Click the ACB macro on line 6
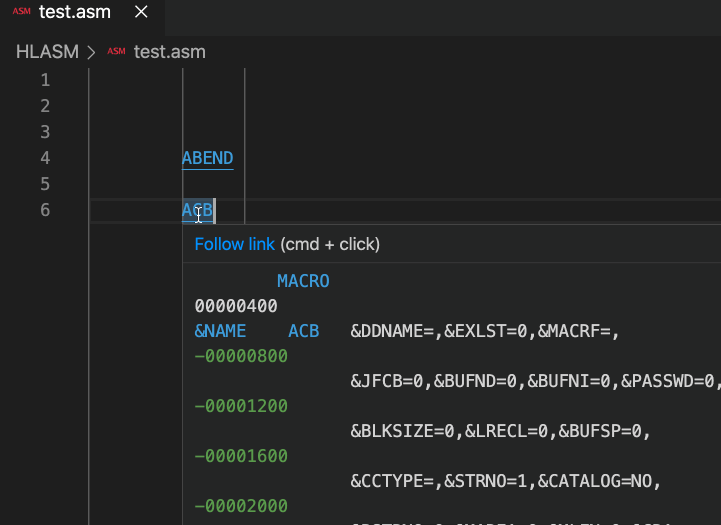721x525 pixels. click(198, 211)
